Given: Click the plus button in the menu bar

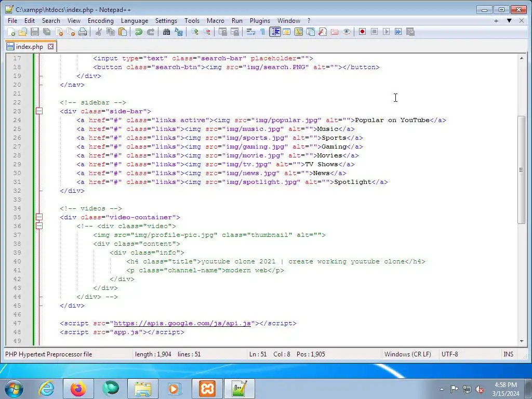Looking at the screenshot, I should pos(496,21).
